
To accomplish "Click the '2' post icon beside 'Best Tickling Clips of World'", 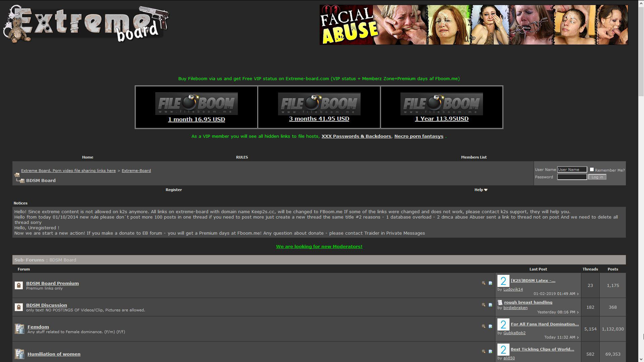I will 503,350.
